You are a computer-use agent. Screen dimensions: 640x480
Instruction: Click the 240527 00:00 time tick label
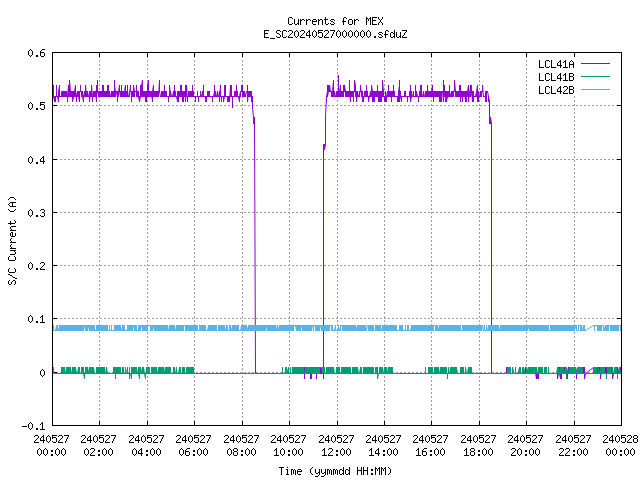coord(51,446)
